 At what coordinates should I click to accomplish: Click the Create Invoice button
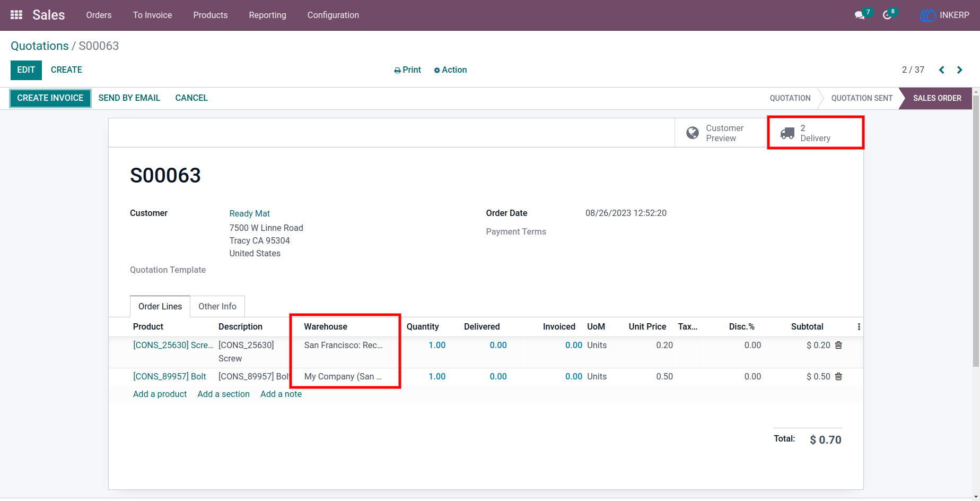(50, 98)
